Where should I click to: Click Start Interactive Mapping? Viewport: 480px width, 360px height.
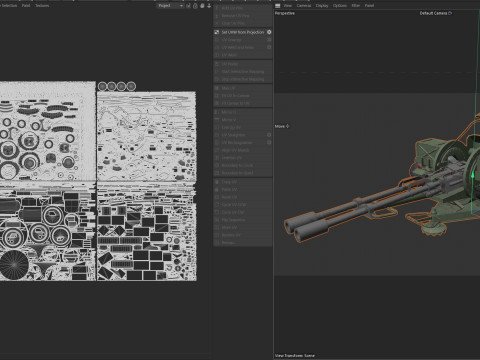point(243,71)
